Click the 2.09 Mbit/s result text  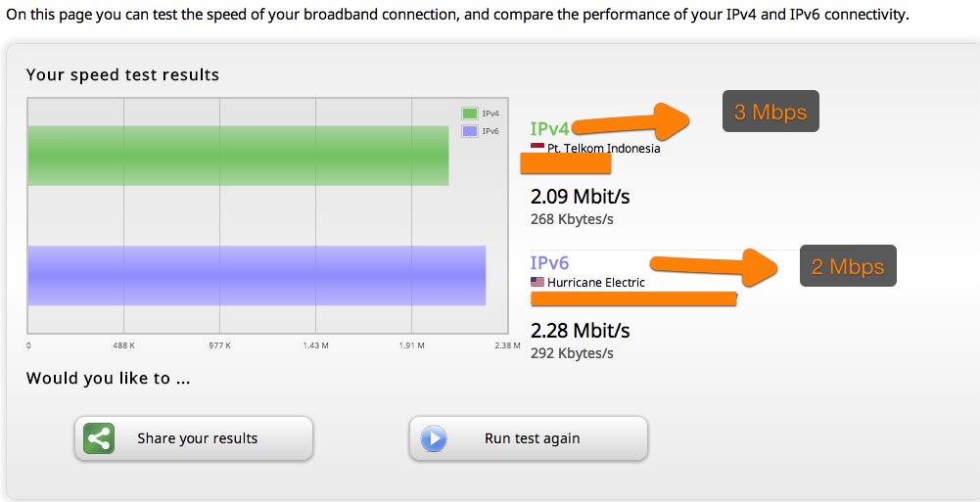click(x=580, y=197)
